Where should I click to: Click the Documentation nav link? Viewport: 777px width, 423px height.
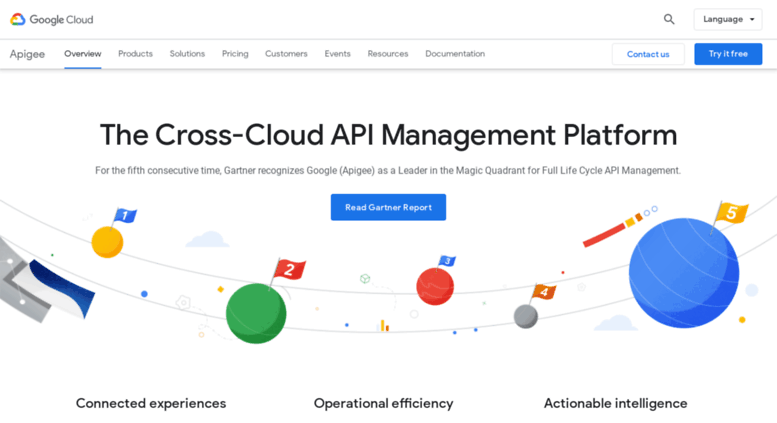455,54
